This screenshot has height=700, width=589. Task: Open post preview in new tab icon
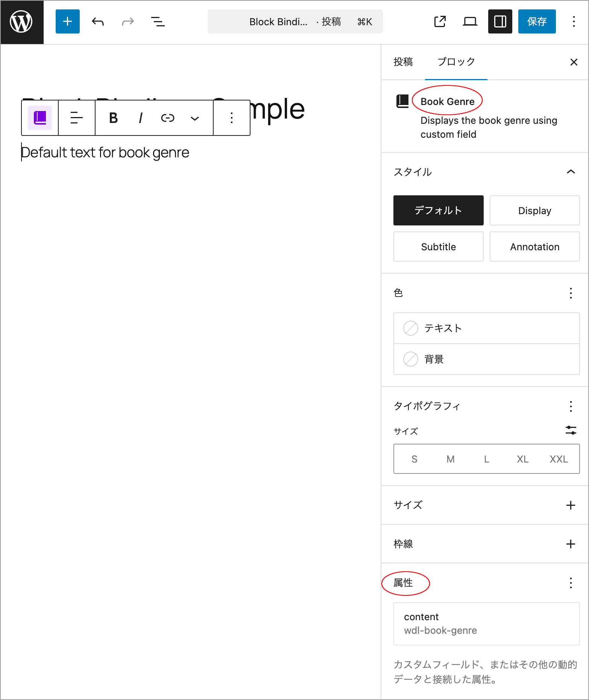point(440,21)
